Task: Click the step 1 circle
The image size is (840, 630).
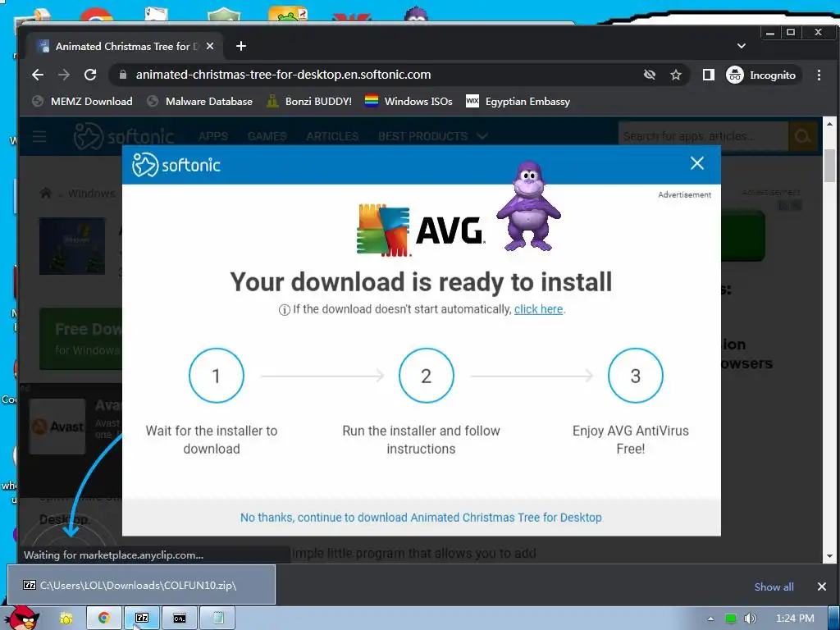Action: [x=217, y=376]
